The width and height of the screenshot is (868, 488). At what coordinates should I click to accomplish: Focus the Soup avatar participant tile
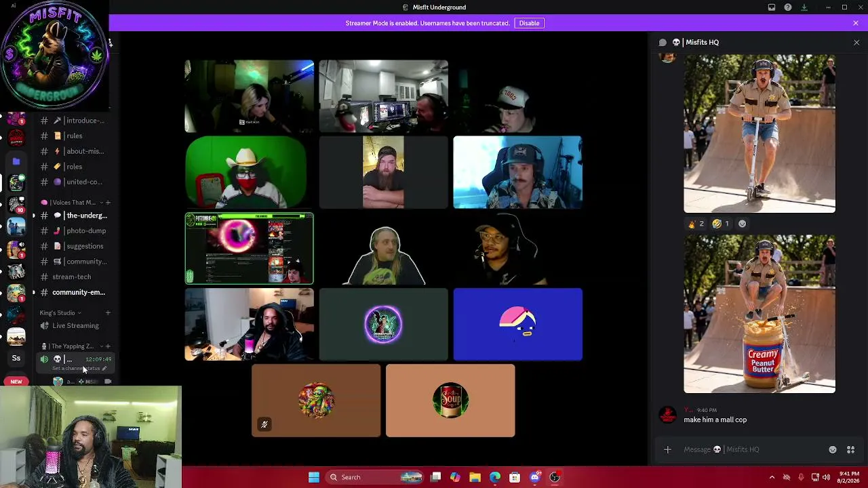(450, 401)
